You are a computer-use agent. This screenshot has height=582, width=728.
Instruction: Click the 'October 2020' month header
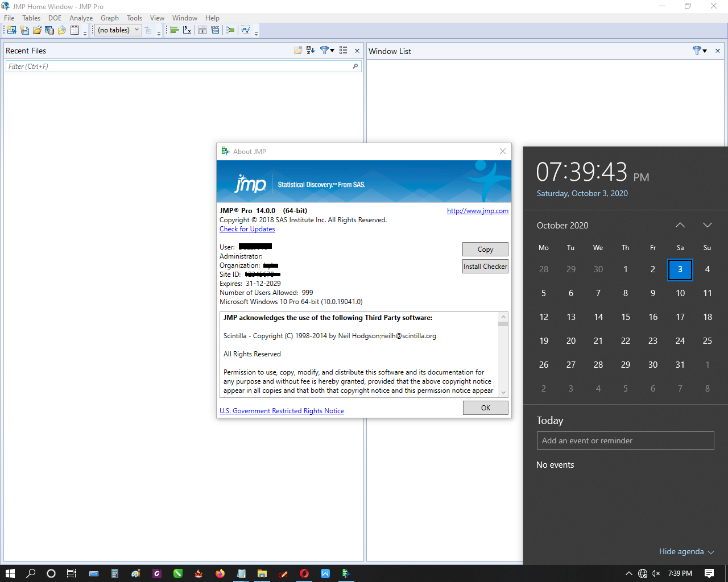coord(562,226)
